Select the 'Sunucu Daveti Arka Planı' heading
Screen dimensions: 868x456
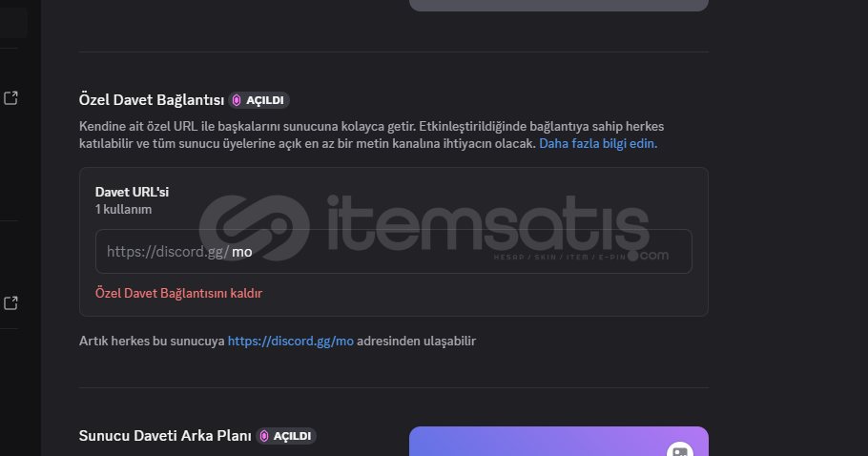pos(165,436)
